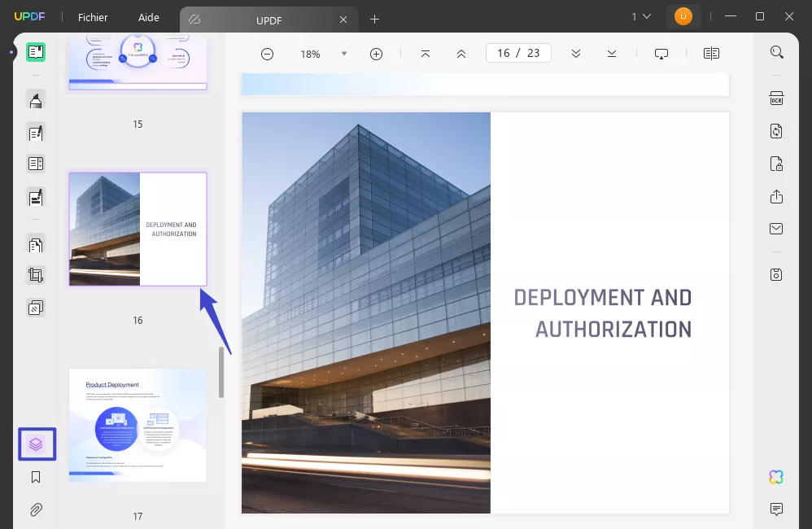Open the zoom level dropdown arrow

pyautogui.click(x=343, y=54)
